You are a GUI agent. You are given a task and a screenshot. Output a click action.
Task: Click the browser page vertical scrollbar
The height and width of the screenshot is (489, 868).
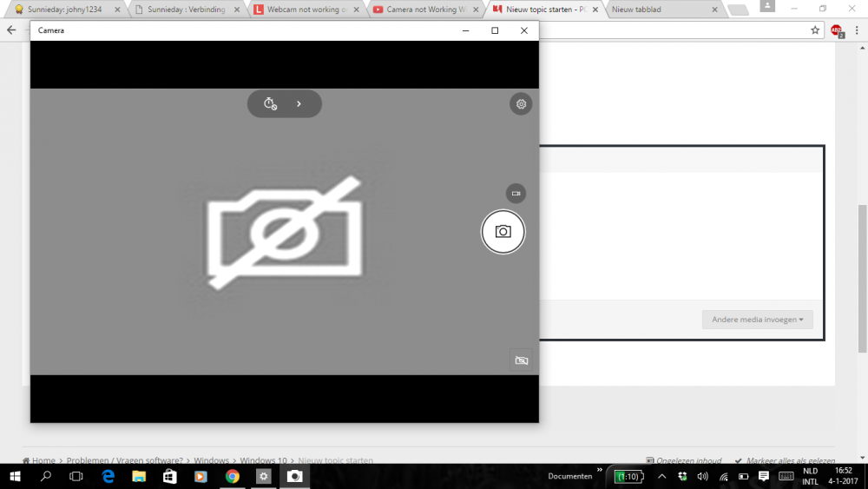(863, 279)
